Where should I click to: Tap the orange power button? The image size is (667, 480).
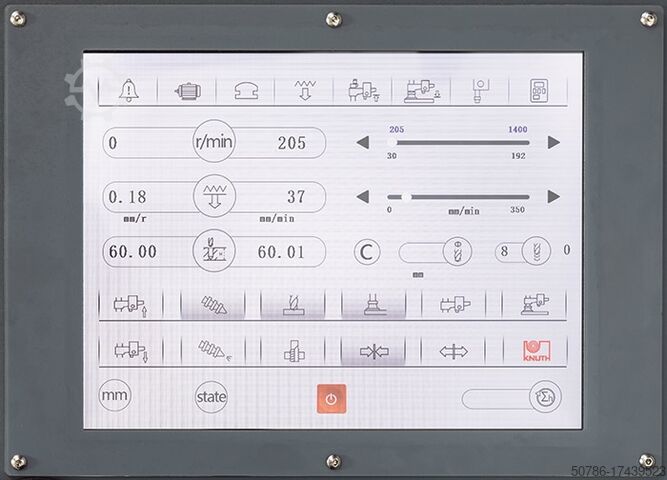coord(331,399)
